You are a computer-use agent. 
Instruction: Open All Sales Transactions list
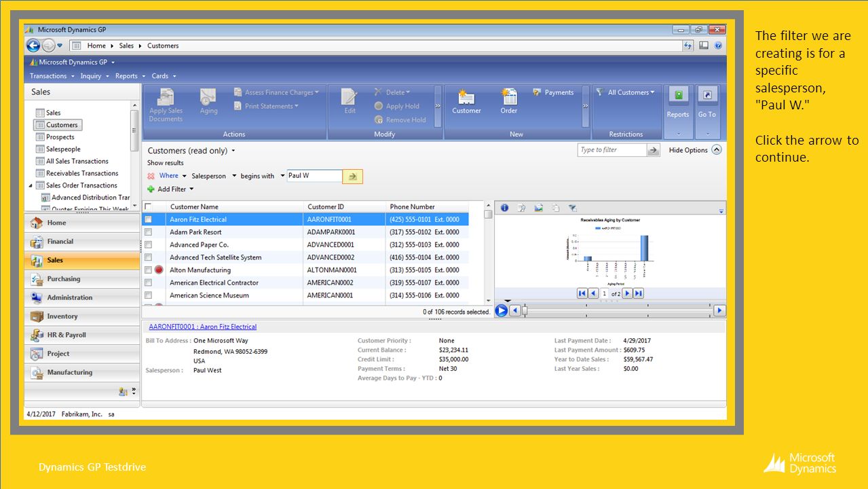point(77,161)
